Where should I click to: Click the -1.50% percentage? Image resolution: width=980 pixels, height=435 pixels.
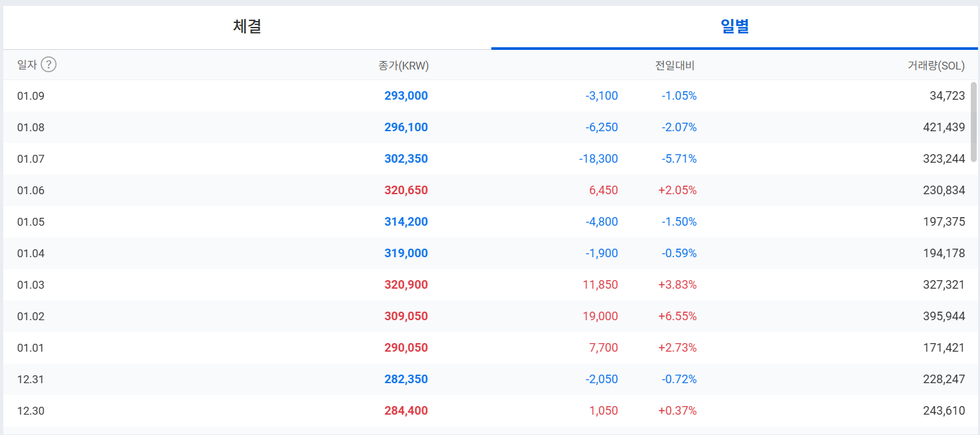[x=679, y=222]
